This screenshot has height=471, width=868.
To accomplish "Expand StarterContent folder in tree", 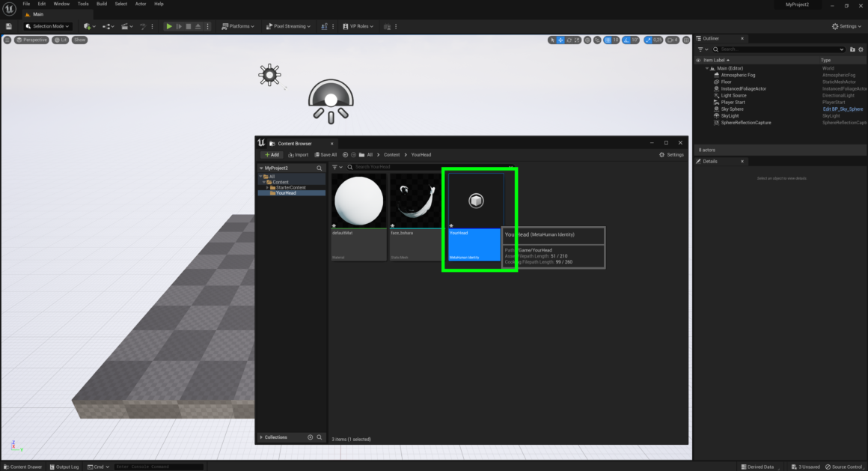I will tap(267, 187).
